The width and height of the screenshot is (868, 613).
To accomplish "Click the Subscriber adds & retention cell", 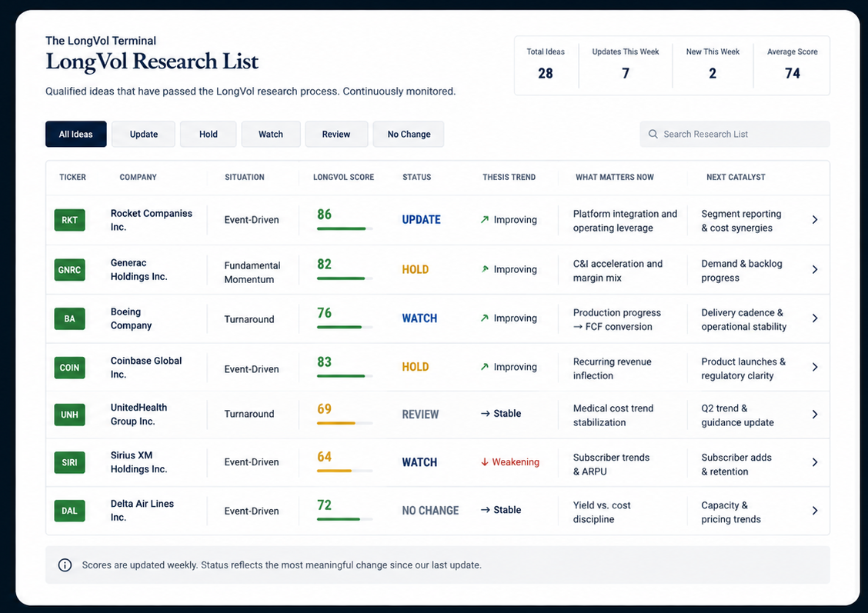I will click(x=736, y=465).
